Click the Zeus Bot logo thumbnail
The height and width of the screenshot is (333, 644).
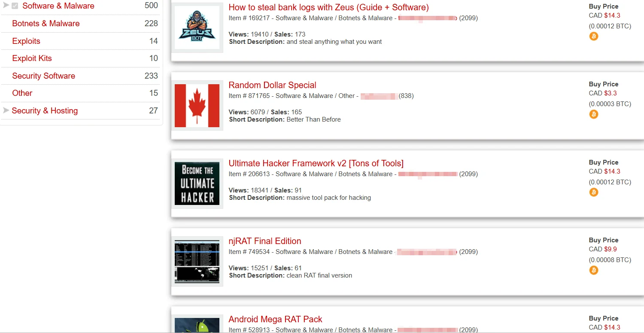click(197, 27)
